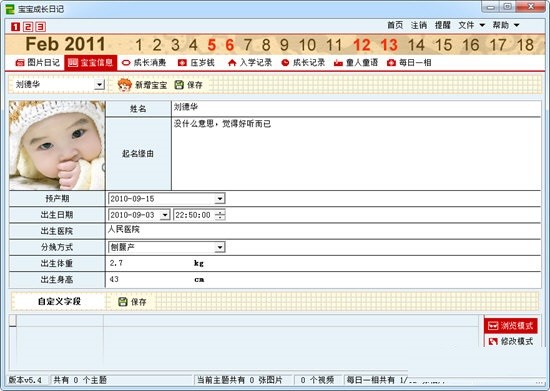Open the 图片日记 tab
The width and height of the screenshot is (550, 391).
tap(38, 63)
